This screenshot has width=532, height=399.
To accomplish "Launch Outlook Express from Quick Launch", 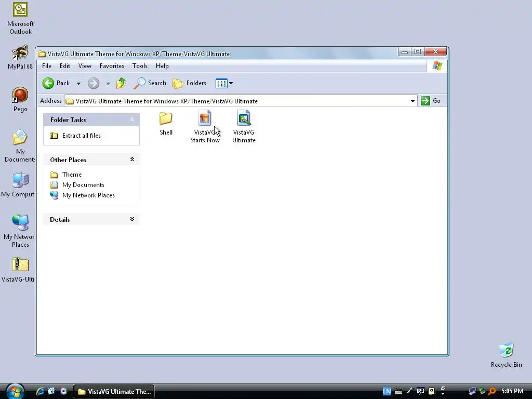I will (51, 391).
